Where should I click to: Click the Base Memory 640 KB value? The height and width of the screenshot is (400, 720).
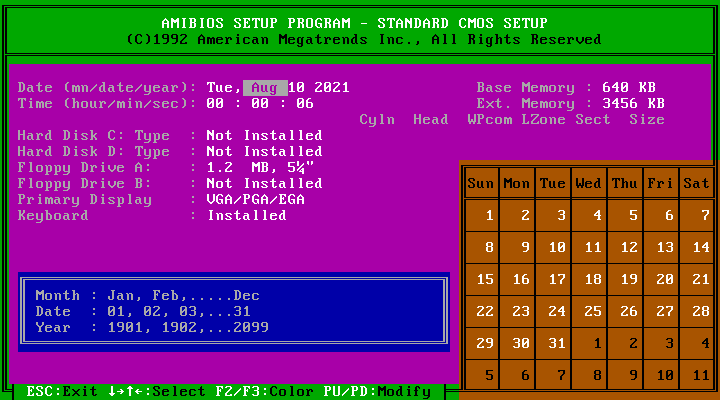tap(629, 88)
